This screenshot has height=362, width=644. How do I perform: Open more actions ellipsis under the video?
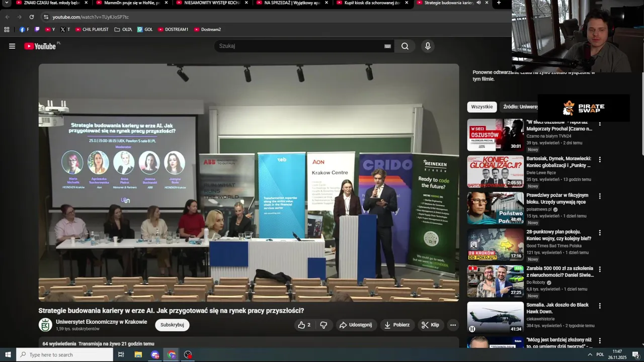point(453,325)
